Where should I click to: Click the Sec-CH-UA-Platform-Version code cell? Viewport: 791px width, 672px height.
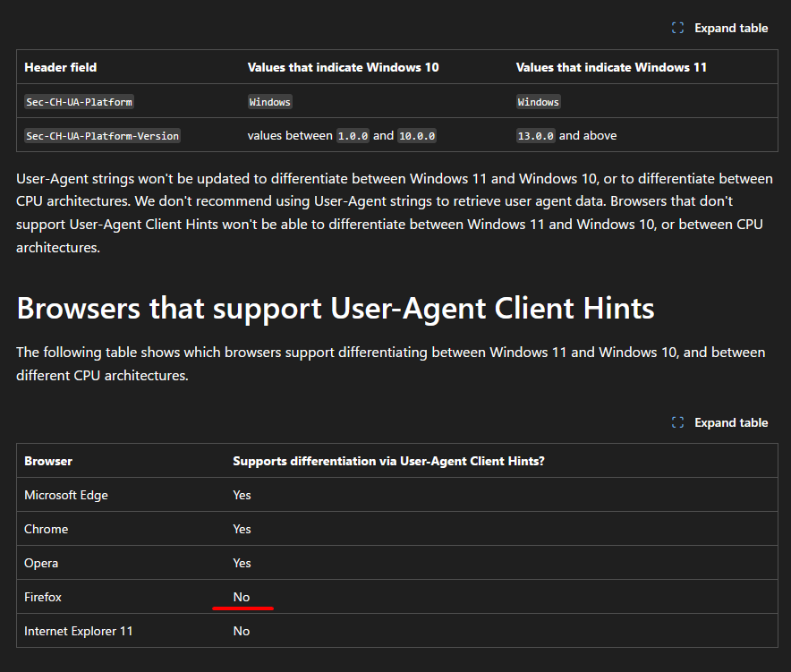[x=102, y=136]
